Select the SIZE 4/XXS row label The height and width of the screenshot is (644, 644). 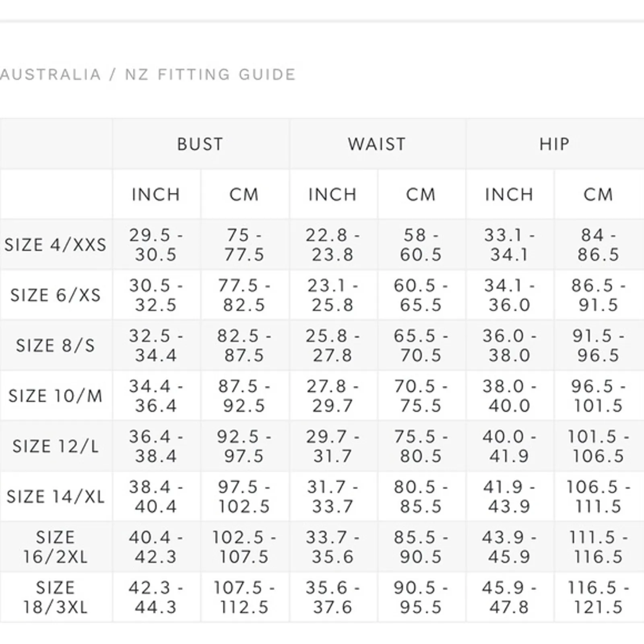click(56, 245)
